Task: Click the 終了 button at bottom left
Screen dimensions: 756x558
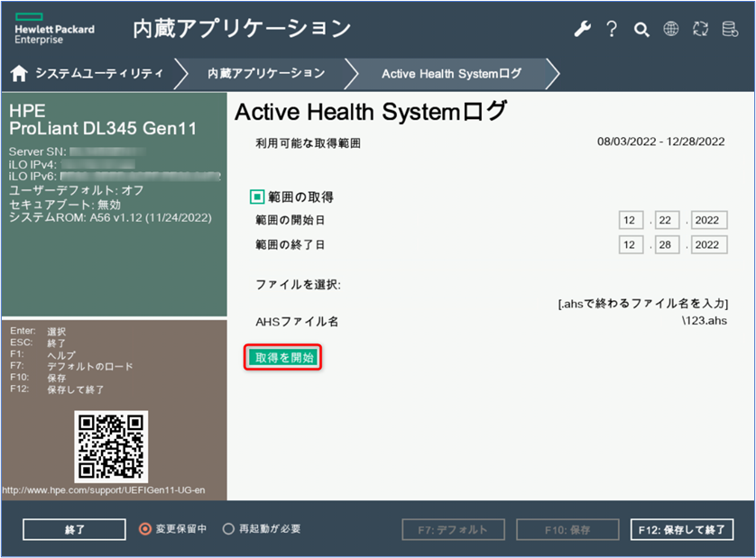Action: tap(73, 529)
